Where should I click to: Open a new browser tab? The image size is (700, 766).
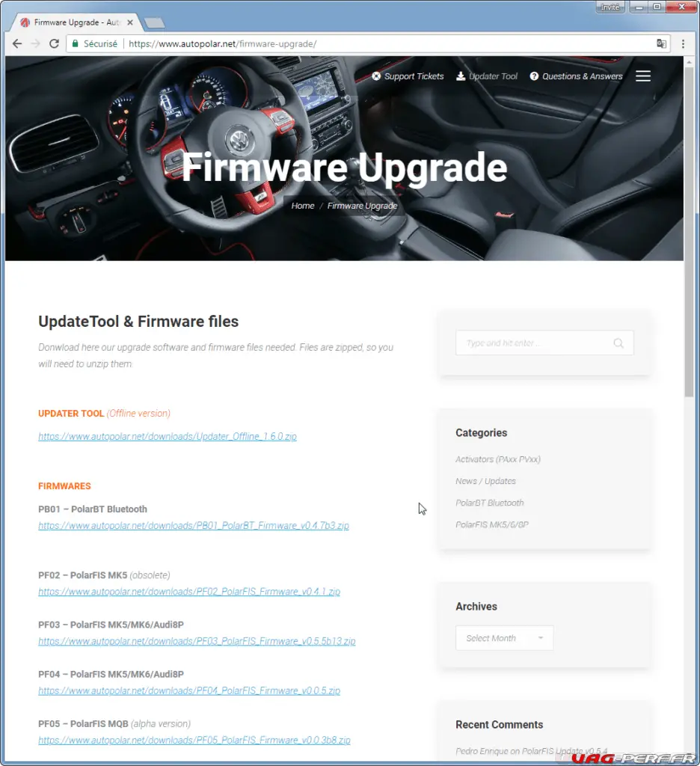pyautogui.click(x=154, y=23)
